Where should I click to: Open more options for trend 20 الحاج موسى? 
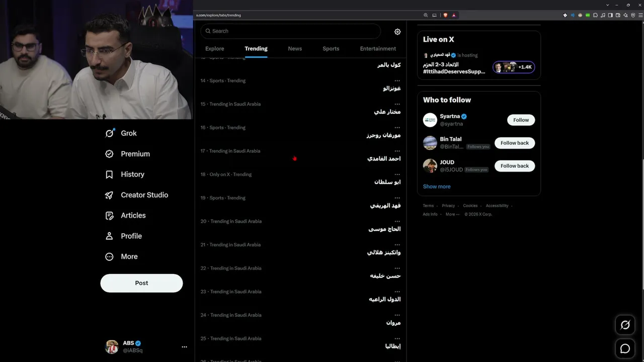point(397,221)
